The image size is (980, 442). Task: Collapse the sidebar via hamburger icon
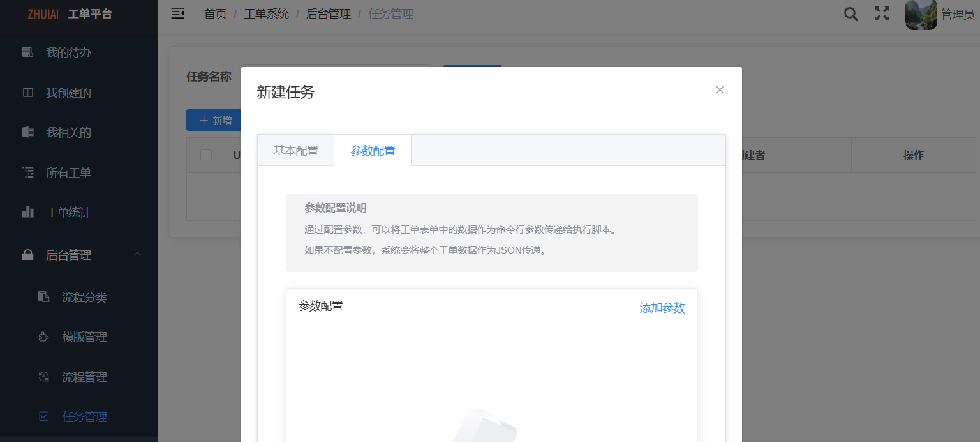177,12
